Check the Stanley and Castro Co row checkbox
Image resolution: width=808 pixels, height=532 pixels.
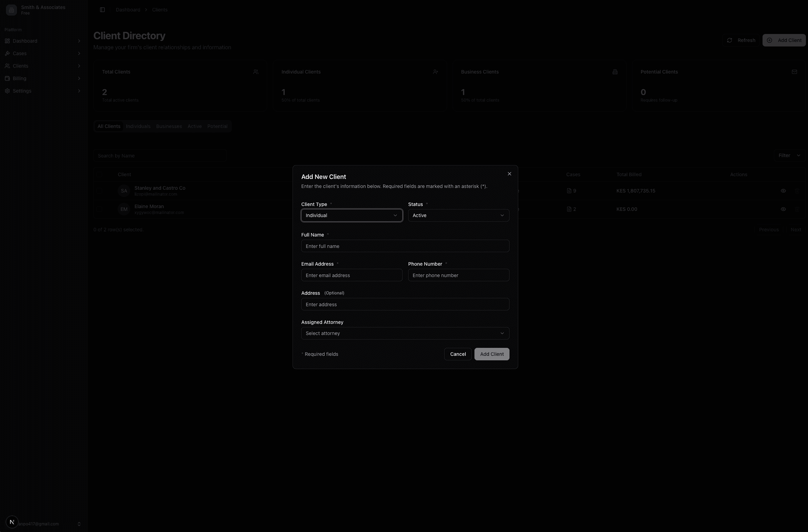click(99, 191)
